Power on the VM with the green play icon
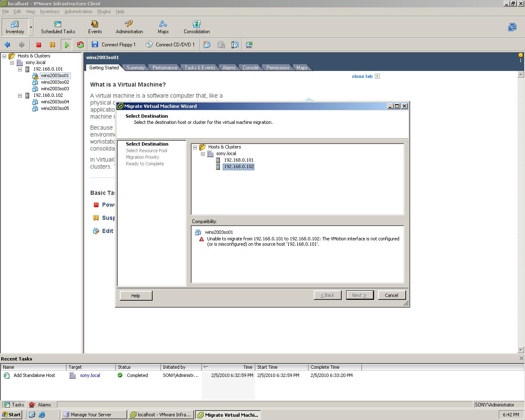This screenshot has height=420, width=525. (67, 44)
